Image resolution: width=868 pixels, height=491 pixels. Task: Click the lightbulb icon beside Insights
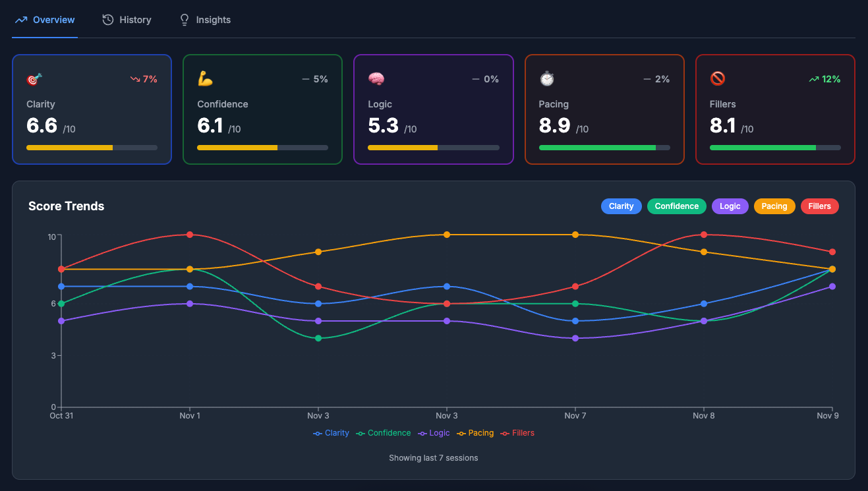tap(185, 20)
